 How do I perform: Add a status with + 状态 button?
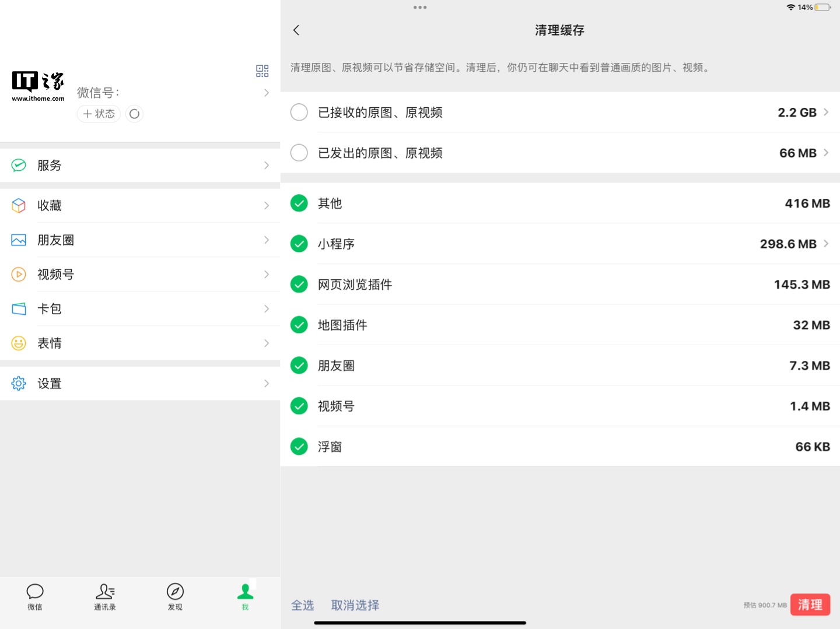(99, 114)
